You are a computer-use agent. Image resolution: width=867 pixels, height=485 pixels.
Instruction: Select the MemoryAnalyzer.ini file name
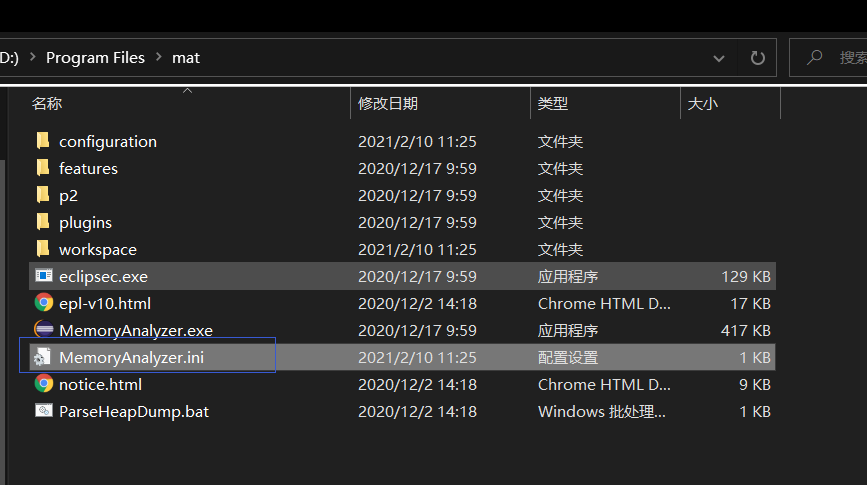[x=132, y=358]
